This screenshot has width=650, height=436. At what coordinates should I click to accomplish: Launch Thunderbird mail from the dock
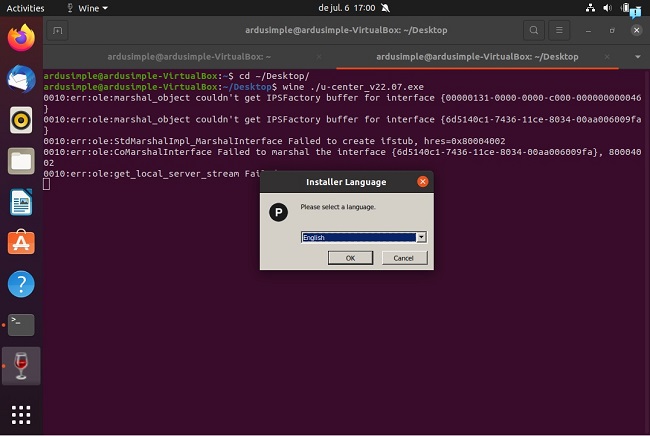tap(21, 79)
